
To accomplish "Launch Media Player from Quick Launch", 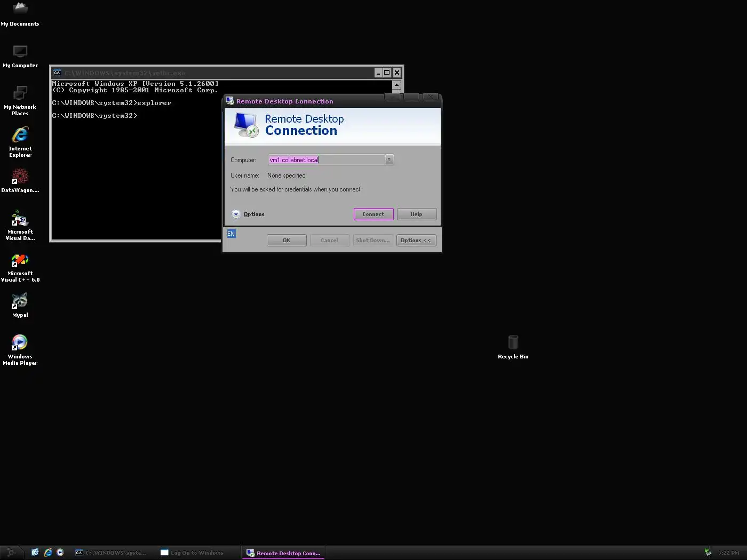I will click(x=60, y=553).
